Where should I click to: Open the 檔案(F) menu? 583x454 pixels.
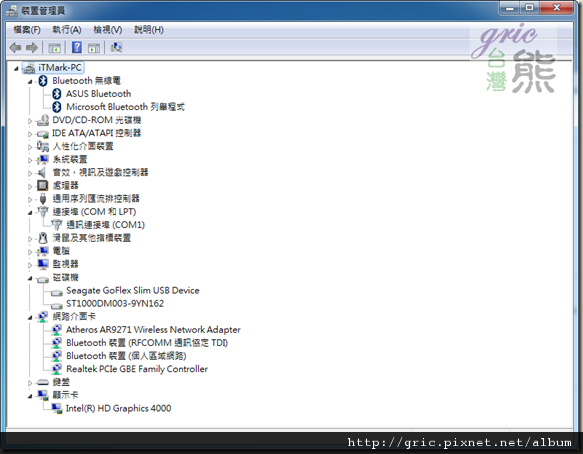click(27, 30)
